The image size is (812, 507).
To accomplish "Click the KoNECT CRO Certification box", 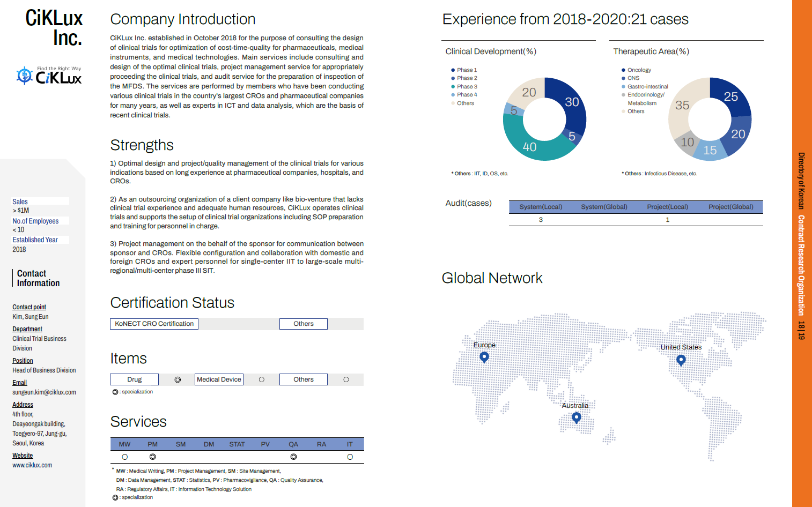I will pyautogui.click(x=154, y=324).
